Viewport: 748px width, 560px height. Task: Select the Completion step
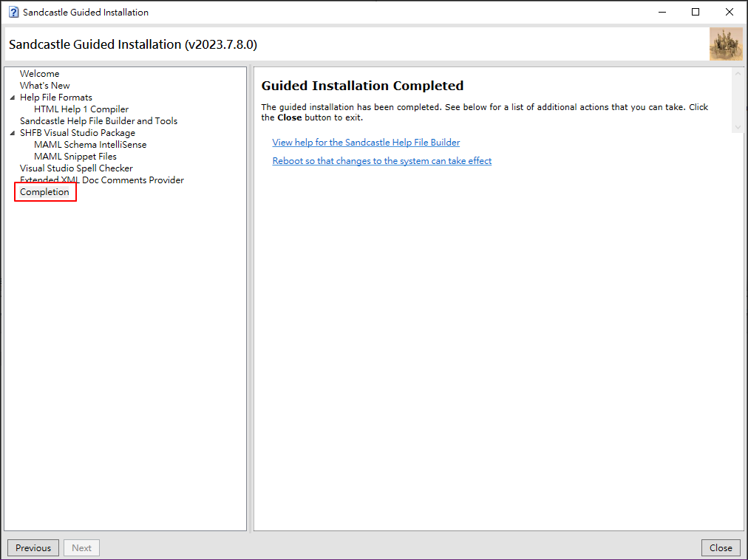coord(44,192)
